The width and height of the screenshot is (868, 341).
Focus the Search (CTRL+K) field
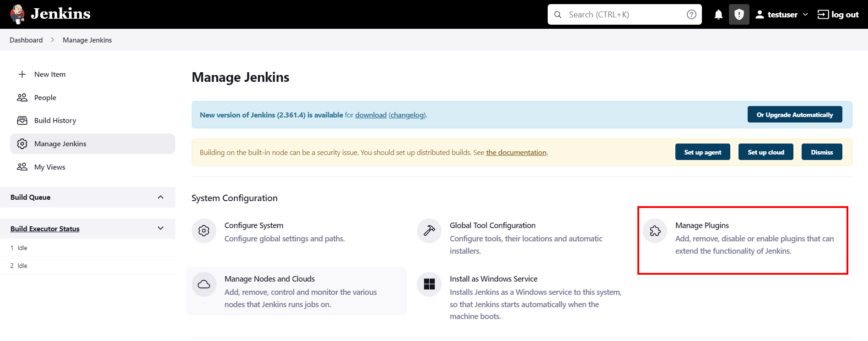(x=625, y=15)
